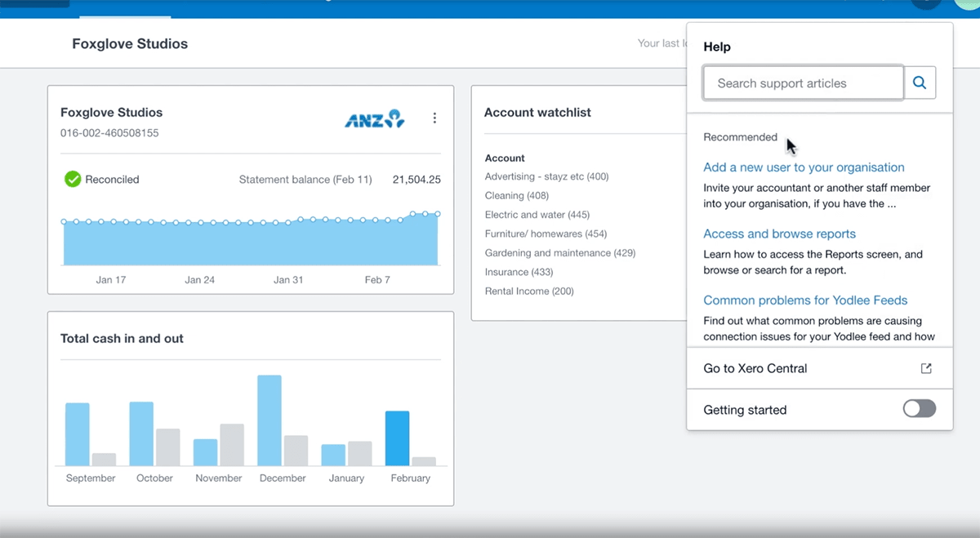This screenshot has width=980, height=538.
Task: Focus the Search support articles field
Action: (804, 82)
